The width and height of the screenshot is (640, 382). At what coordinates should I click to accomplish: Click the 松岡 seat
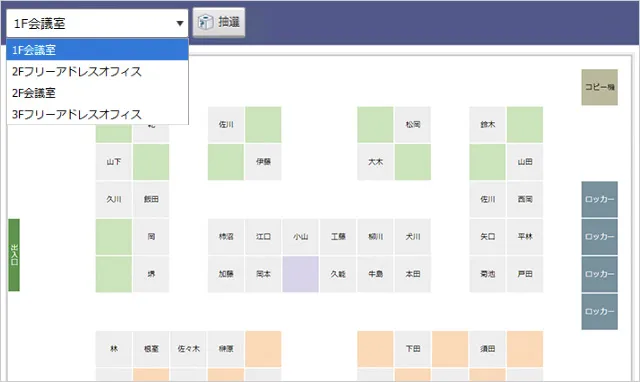[413, 124]
